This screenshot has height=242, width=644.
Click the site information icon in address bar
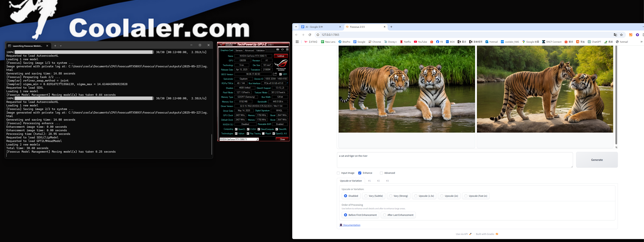318,35
